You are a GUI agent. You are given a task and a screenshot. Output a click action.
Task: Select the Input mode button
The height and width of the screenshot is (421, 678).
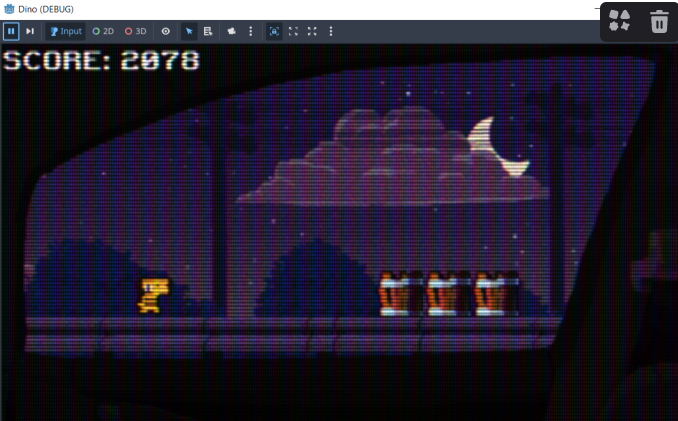tap(66, 31)
